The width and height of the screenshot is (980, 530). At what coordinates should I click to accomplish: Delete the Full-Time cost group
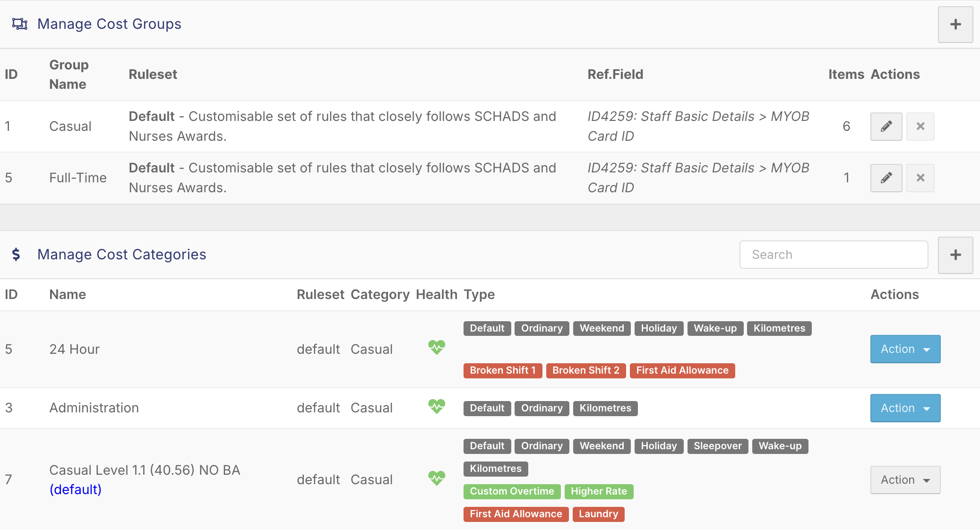920,178
